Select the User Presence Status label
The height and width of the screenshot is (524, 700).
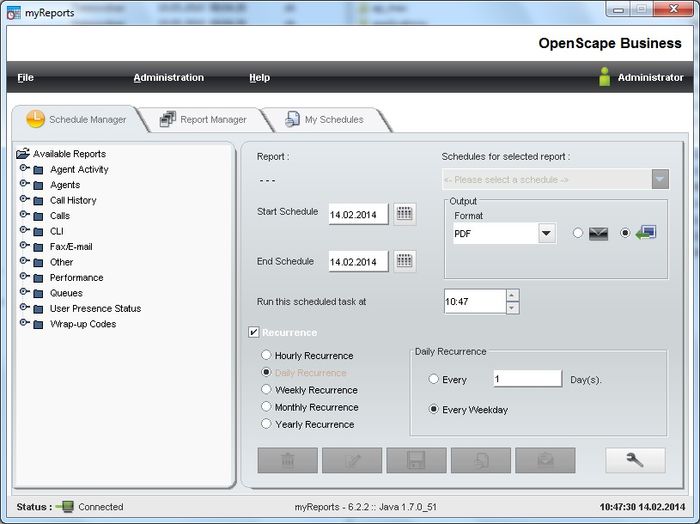point(96,308)
